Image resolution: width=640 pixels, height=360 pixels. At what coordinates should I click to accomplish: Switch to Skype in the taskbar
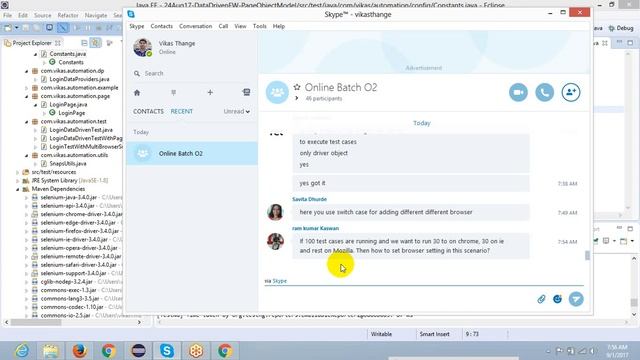click(x=167, y=351)
